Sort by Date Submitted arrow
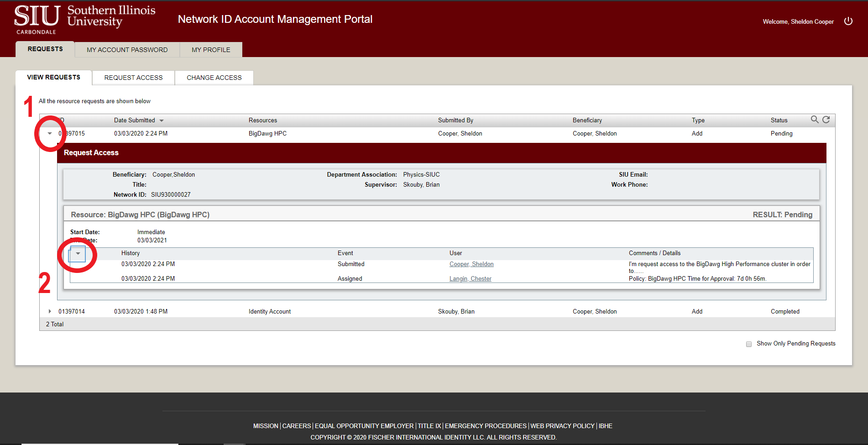 point(162,120)
